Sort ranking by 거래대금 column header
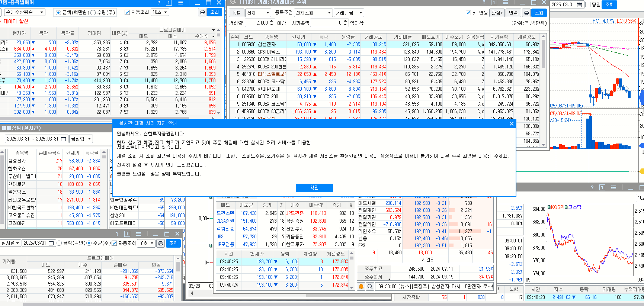 (403, 37)
